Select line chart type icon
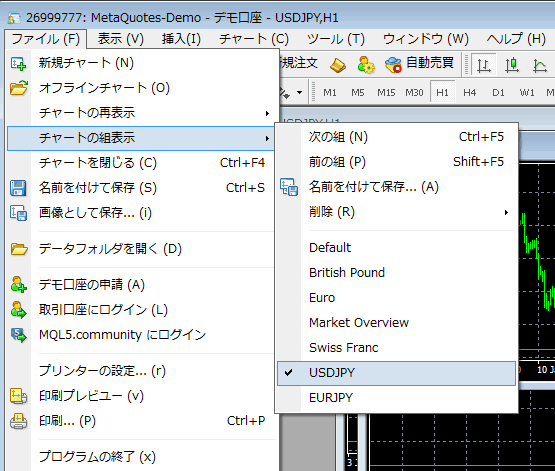 pyautogui.click(x=540, y=65)
